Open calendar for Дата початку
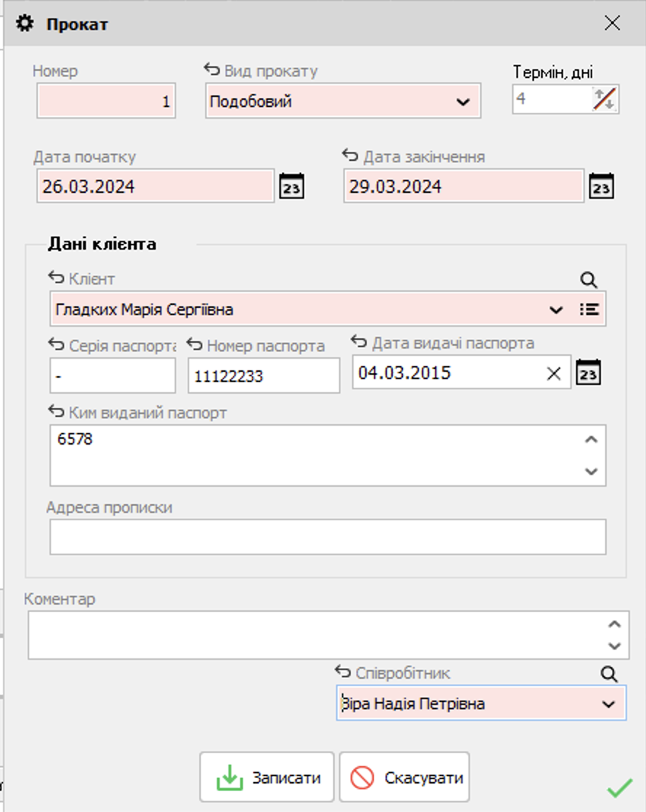Viewport: 646px width, 812px height. click(x=292, y=186)
